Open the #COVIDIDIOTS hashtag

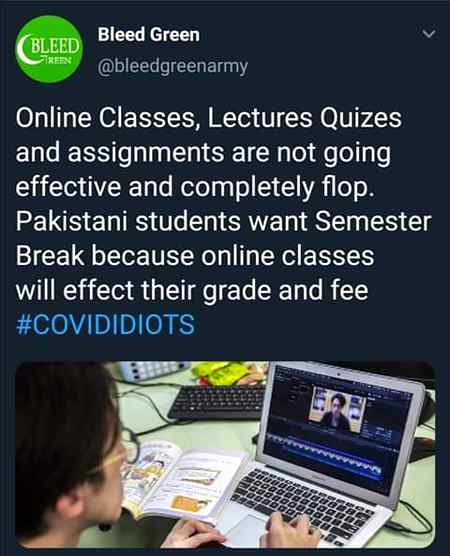click(x=105, y=324)
